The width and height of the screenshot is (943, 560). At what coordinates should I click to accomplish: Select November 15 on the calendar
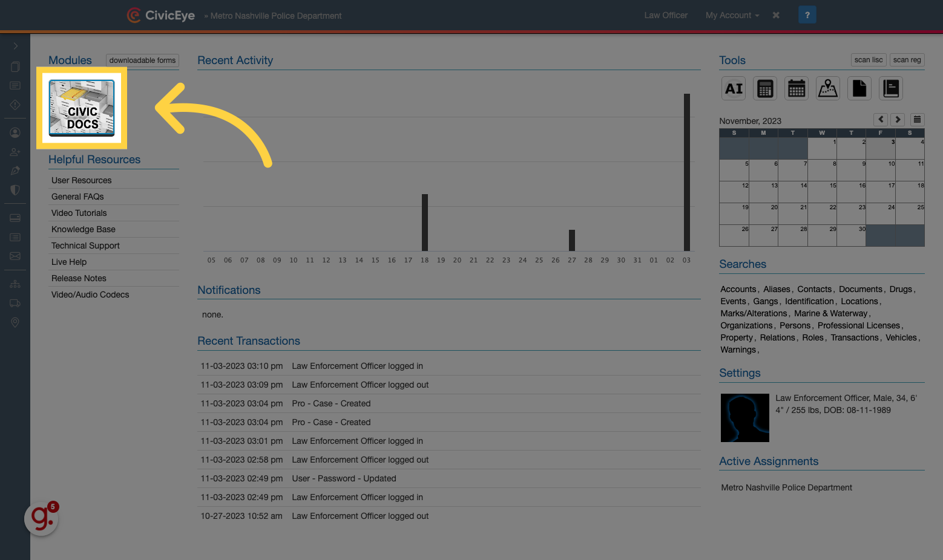point(822,192)
